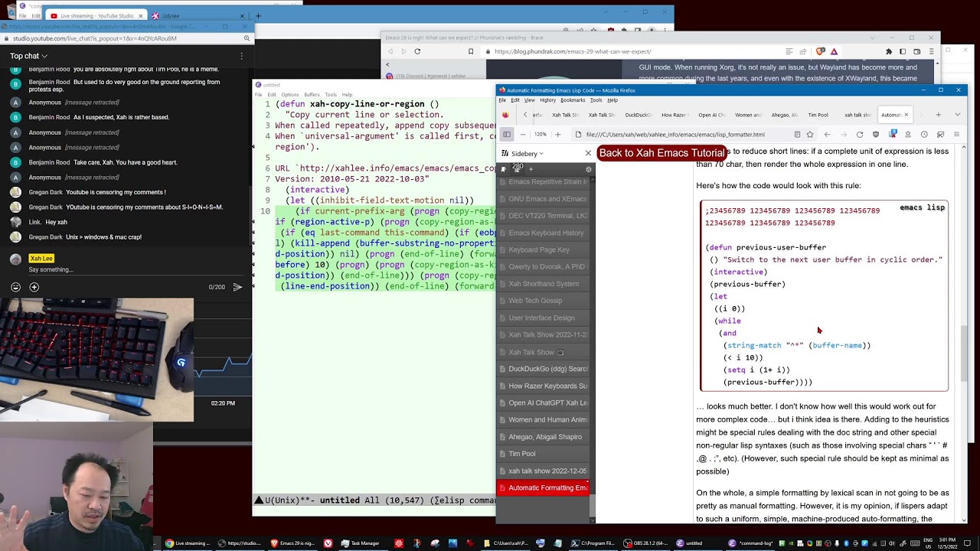Open reader view icon in Firefox address bar
The width and height of the screenshot is (980, 551).
pyautogui.click(x=797, y=135)
